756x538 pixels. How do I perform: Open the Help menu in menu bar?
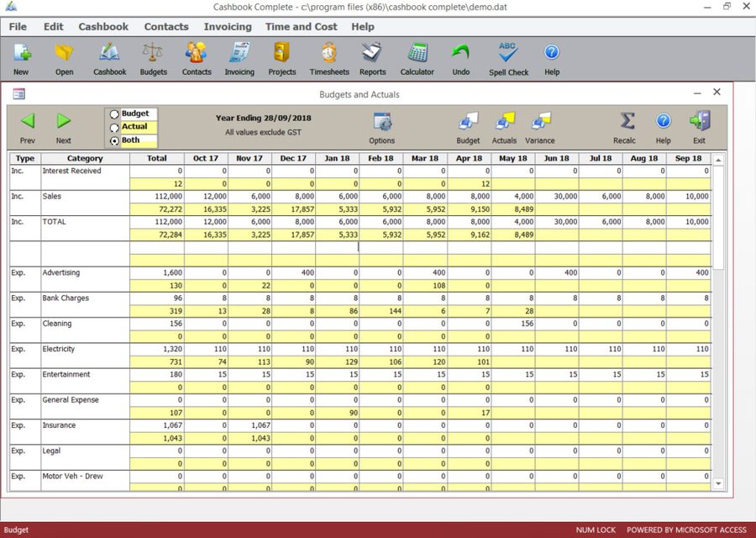[x=363, y=27]
